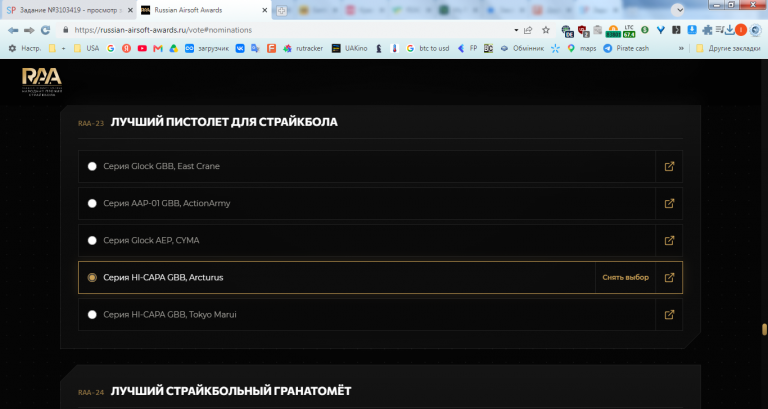Bookmark this page with the star icon
Viewport: 768px width, 409px height.
[546, 30]
